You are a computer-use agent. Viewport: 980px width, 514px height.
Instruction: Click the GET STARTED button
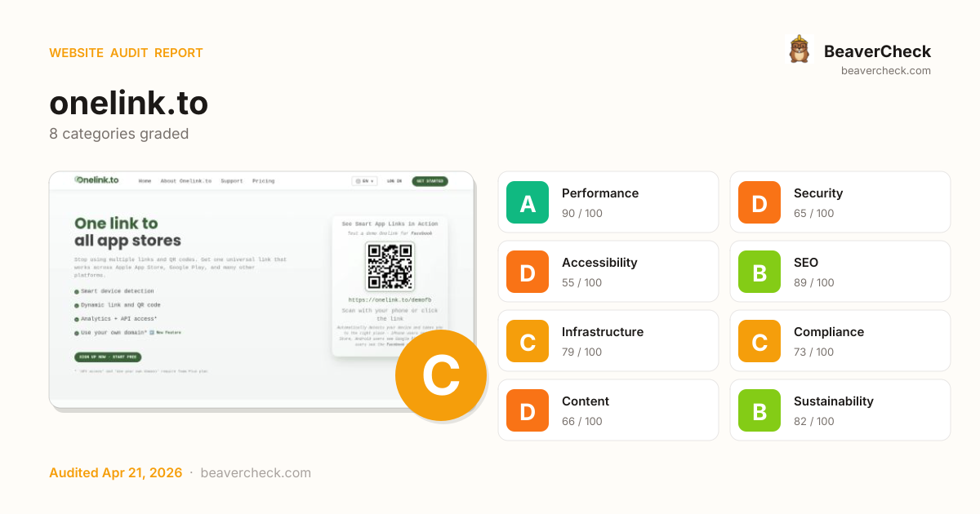click(431, 181)
